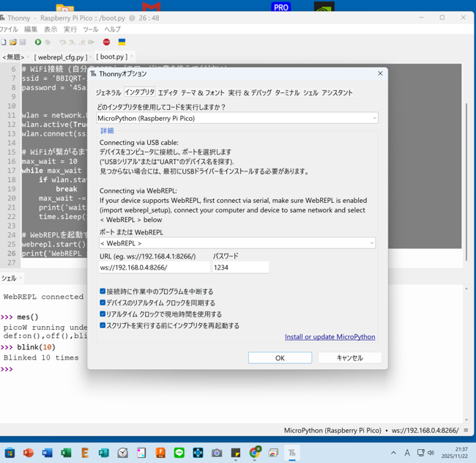Open Camera app from the taskbar
The image size is (476, 463).
pos(217,453)
